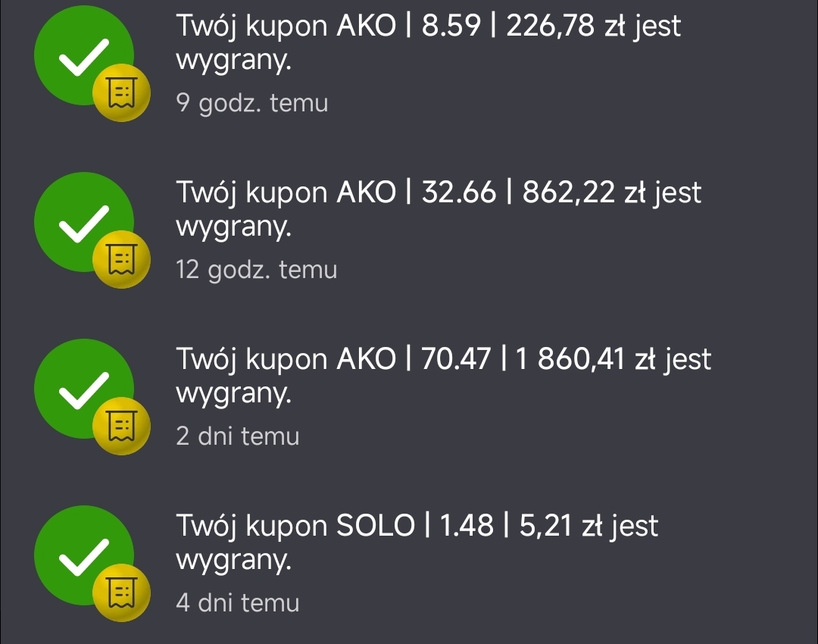Tap 'wygrany.' text under 8.59 coupon
The height and width of the screenshot is (644, 818).
pyautogui.click(x=234, y=61)
